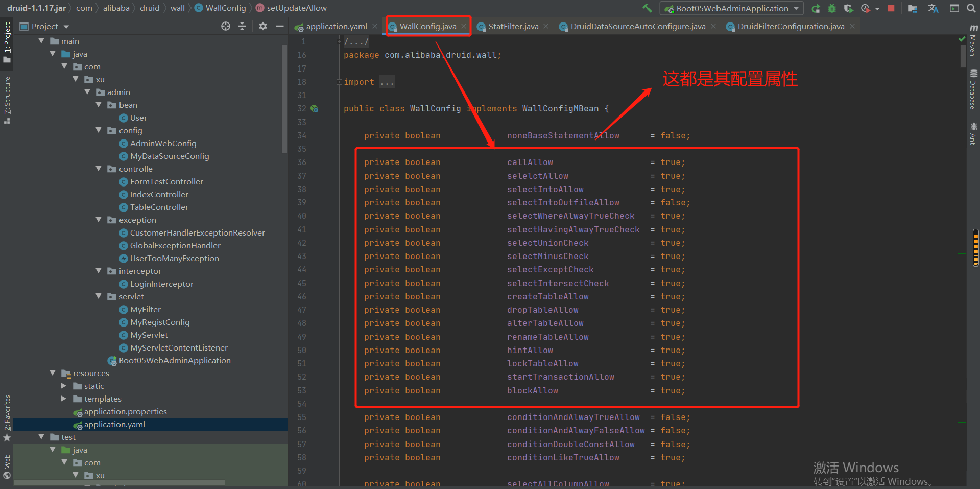
Task: Open the Project Structure icon
Action: 913,8
